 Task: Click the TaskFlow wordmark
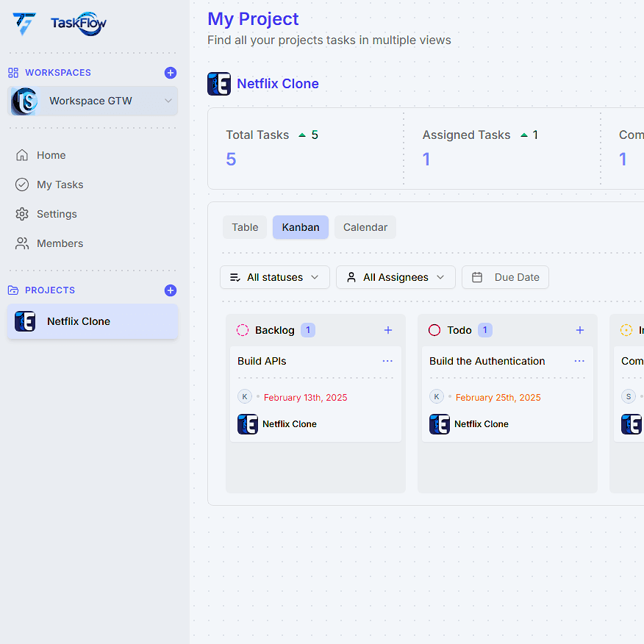(x=79, y=24)
